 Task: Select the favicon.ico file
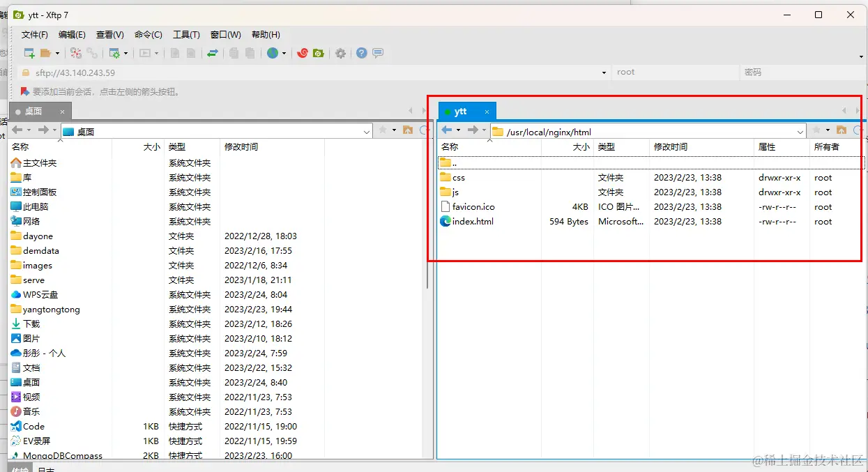coord(467,207)
